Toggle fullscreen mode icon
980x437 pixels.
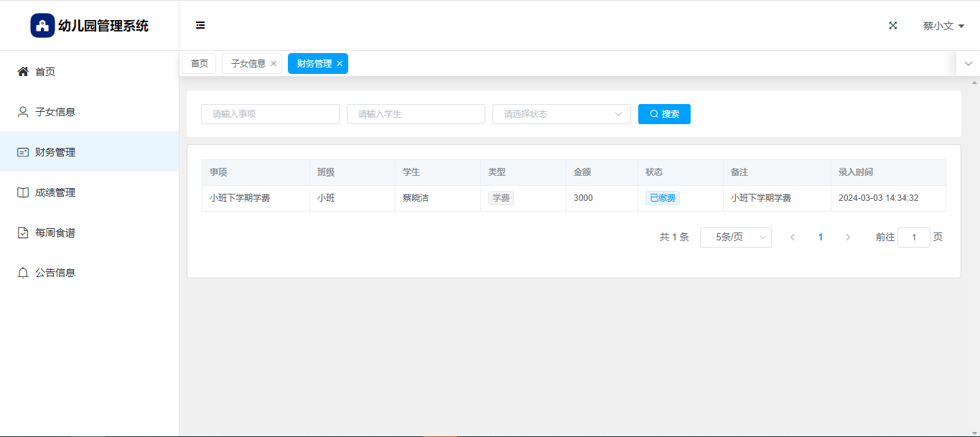tap(893, 25)
